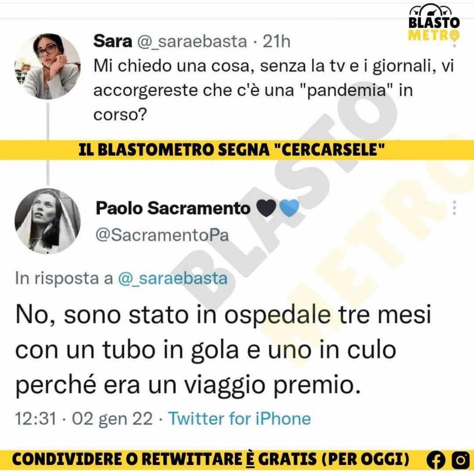Click the yellow 'IL BLASTOMETRO SEGNA' banner
The width and height of the screenshot is (474, 476).
(x=237, y=149)
